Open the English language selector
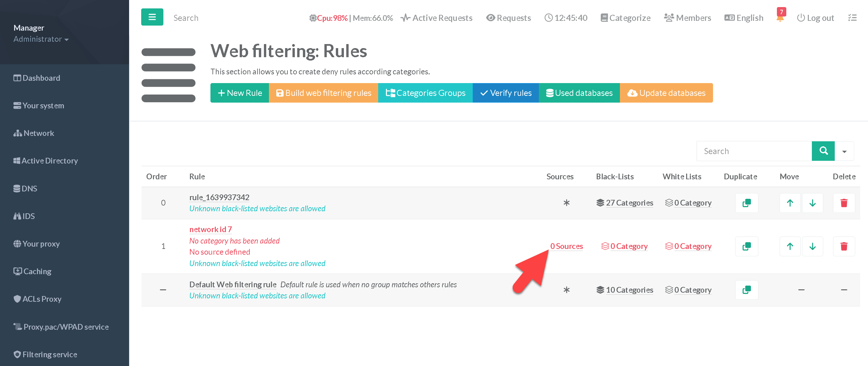This screenshot has height=366, width=868. pyautogui.click(x=744, y=18)
